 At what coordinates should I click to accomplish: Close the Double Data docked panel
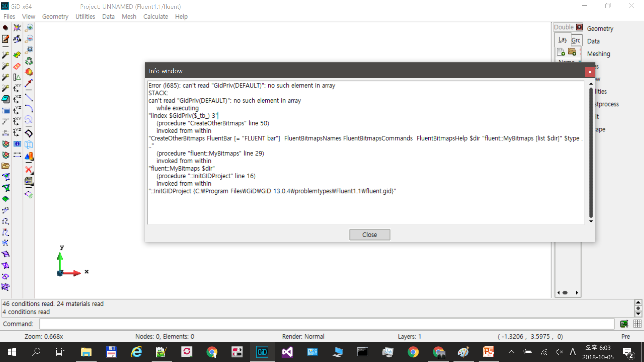579,27
